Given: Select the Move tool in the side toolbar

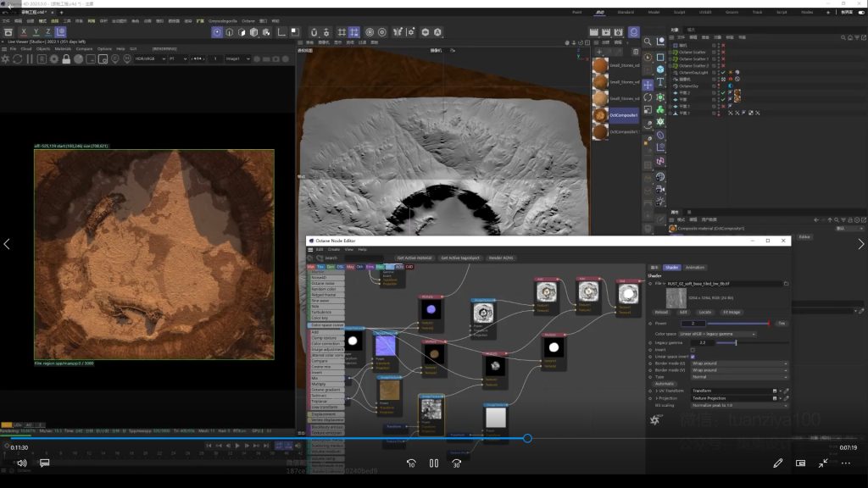Looking at the screenshot, I should click(648, 85).
